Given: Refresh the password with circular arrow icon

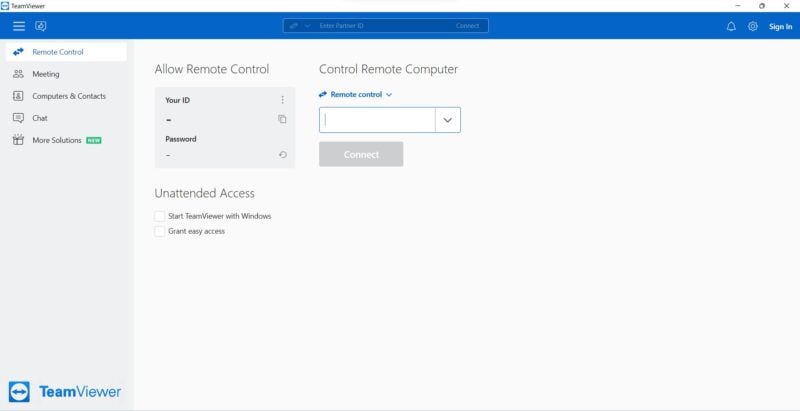Looking at the screenshot, I should point(282,155).
